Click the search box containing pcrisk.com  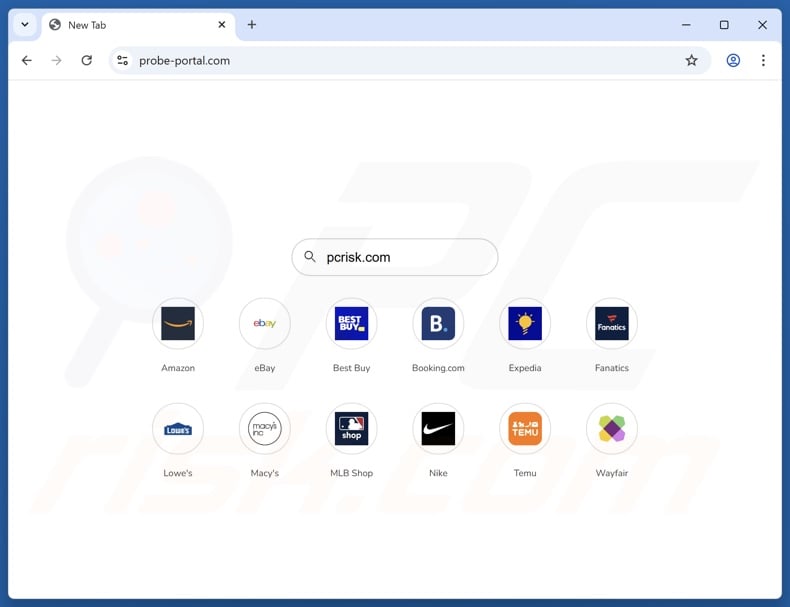[395, 257]
